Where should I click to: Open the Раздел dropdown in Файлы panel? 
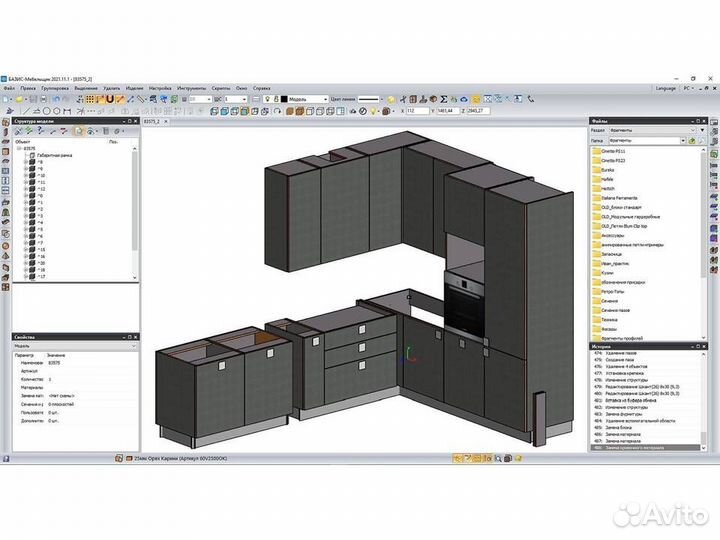pos(690,131)
